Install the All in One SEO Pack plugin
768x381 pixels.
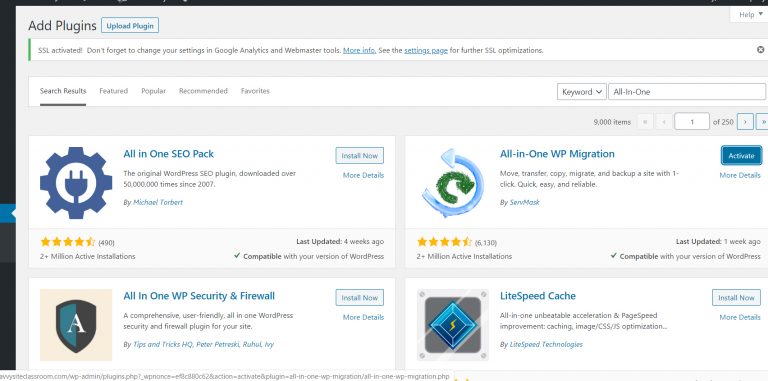[360, 156]
